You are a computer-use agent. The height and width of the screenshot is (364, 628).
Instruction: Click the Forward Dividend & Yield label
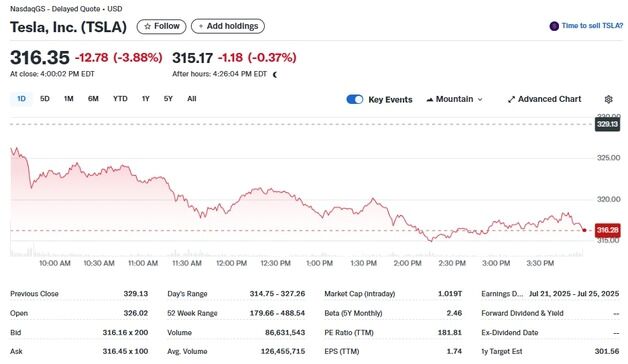pos(522,313)
